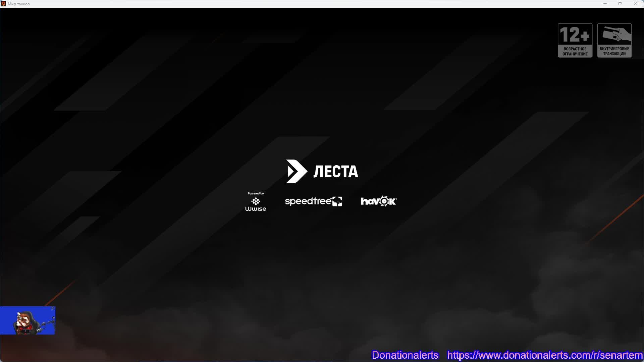
Task: Open the donationalerts.com/r/senartem link
Action: pos(545,355)
